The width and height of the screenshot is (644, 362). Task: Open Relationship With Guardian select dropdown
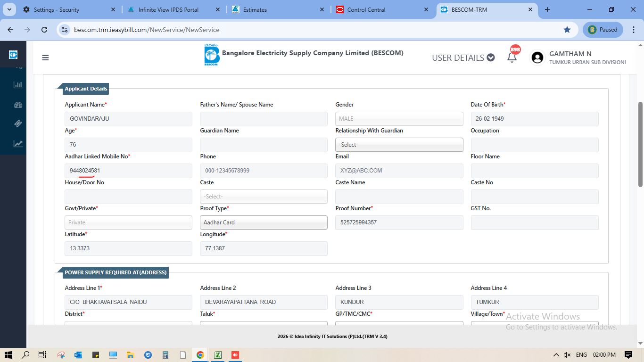point(399,145)
